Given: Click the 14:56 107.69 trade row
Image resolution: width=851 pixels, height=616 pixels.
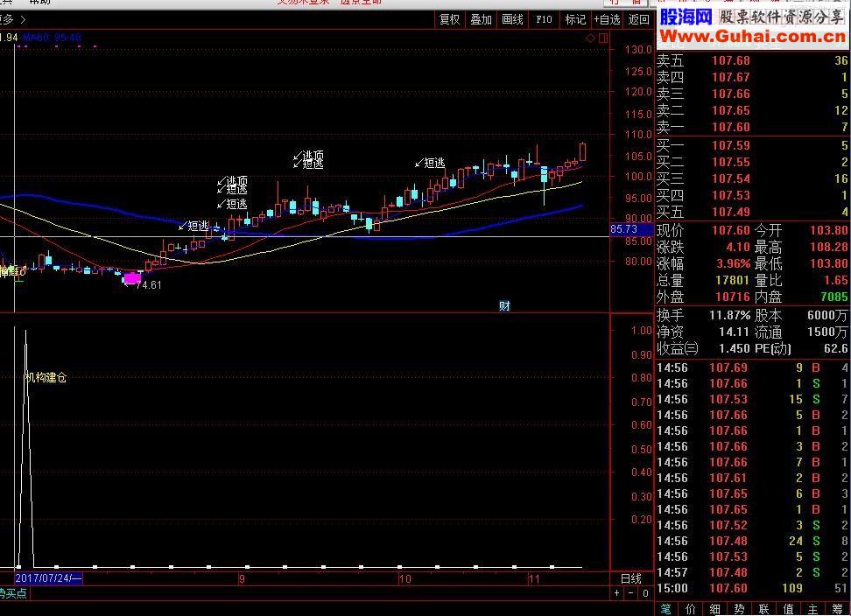Looking at the screenshot, I should 752,367.
